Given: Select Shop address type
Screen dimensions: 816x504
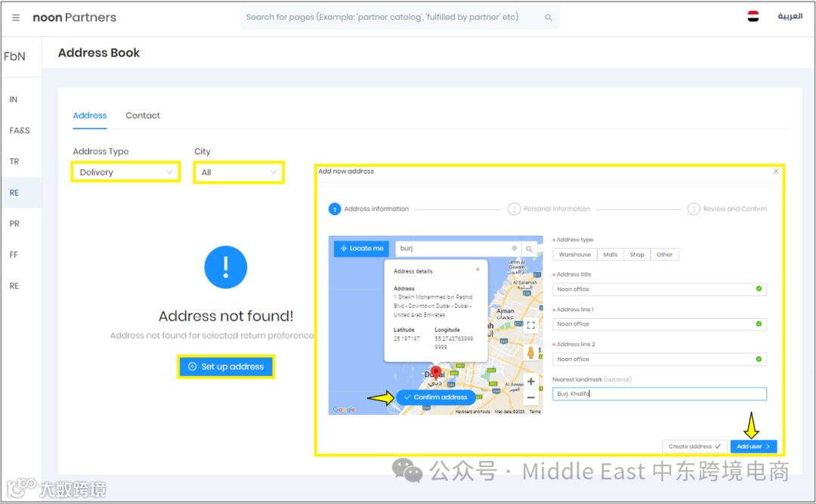Looking at the screenshot, I should tap(636, 255).
